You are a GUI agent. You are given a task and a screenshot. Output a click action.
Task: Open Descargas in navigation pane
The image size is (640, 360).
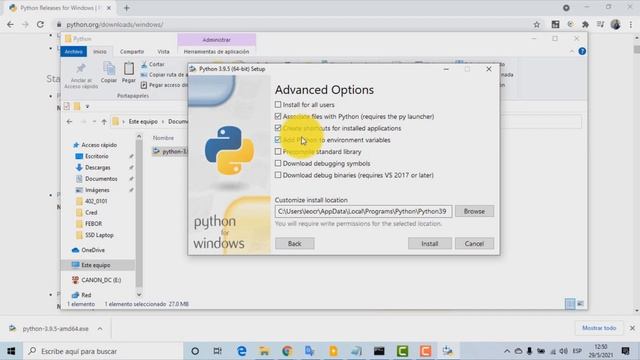coord(98,167)
